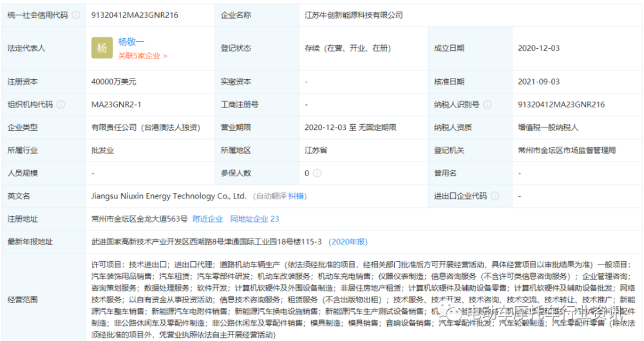The width and height of the screenshot is (644, 341).
Task: Click the 实缴资本 label
Action: 236,82
